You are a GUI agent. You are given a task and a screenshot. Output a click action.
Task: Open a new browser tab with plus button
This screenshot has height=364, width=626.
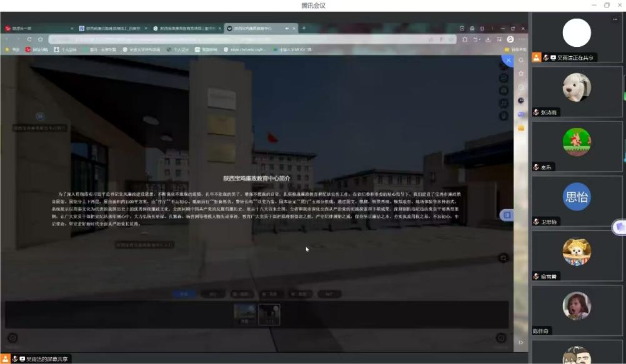(304, 28)
